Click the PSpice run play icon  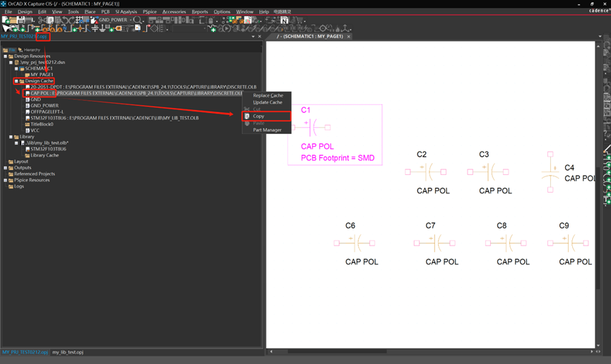coord(227,28)
